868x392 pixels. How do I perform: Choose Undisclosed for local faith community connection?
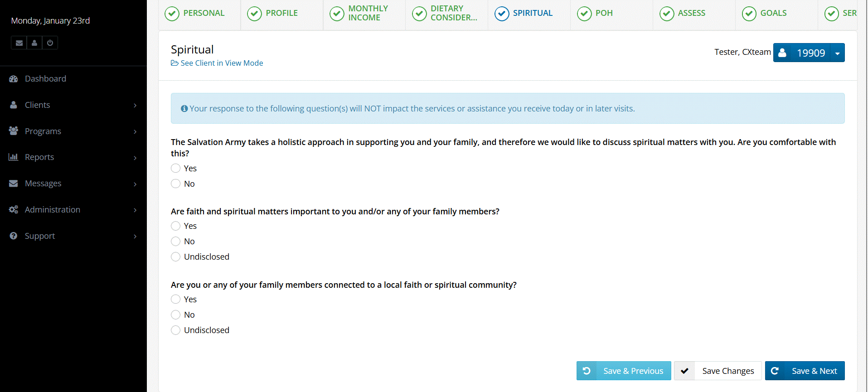coord(176,330)
